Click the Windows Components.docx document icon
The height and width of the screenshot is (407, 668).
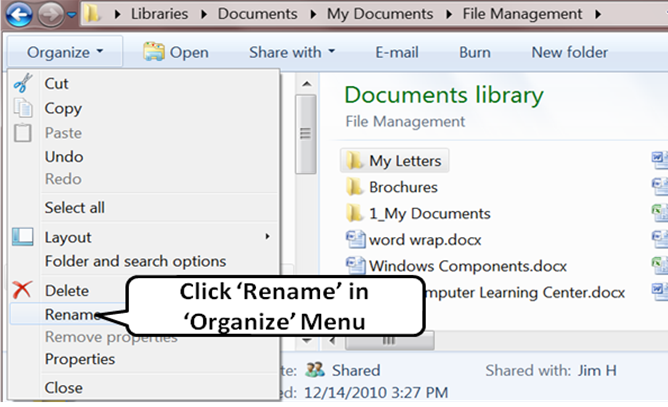(355, 266)
